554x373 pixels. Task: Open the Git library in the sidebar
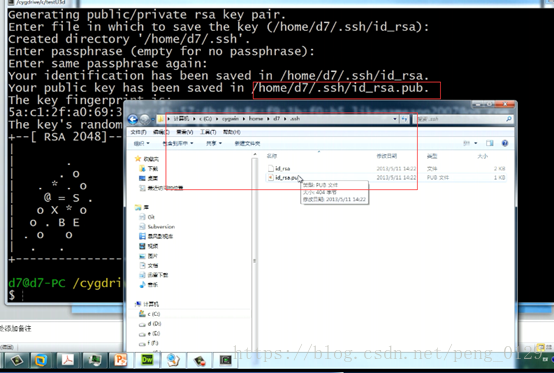[x=147, y=217]
